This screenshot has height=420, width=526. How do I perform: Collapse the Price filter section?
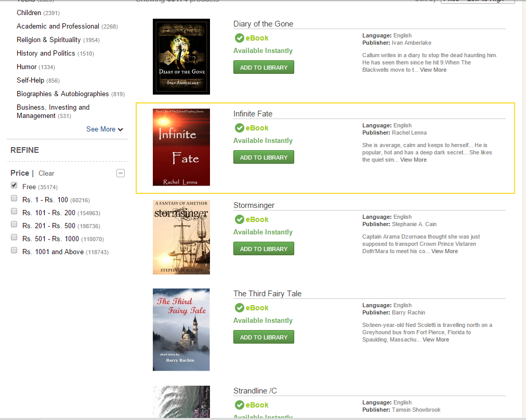tap(120, 173)
